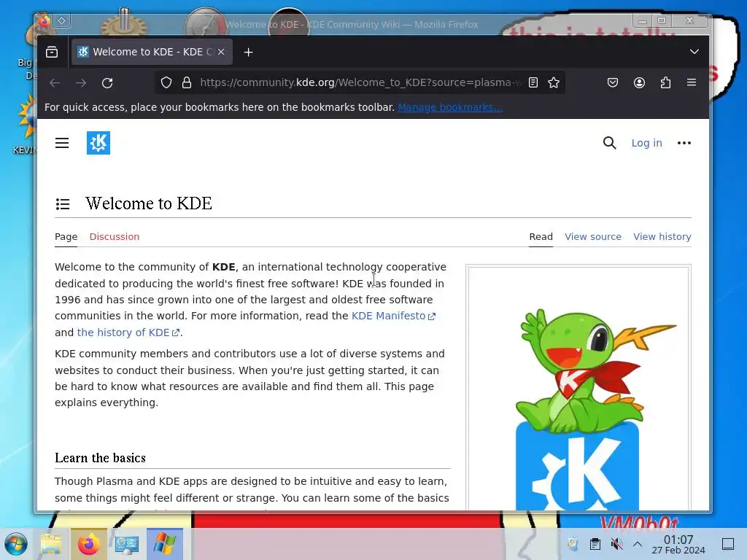Open the wiki search

[x=609, y=143]
